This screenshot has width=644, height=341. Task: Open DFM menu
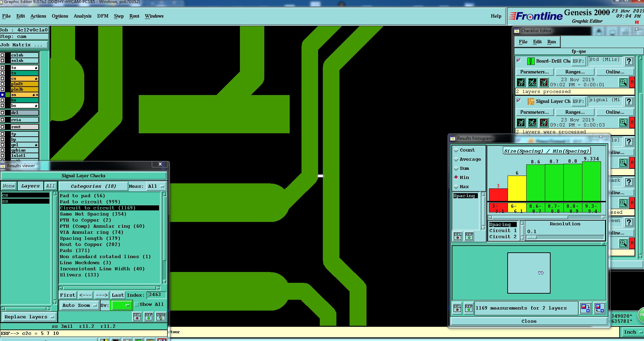point(103,16)
